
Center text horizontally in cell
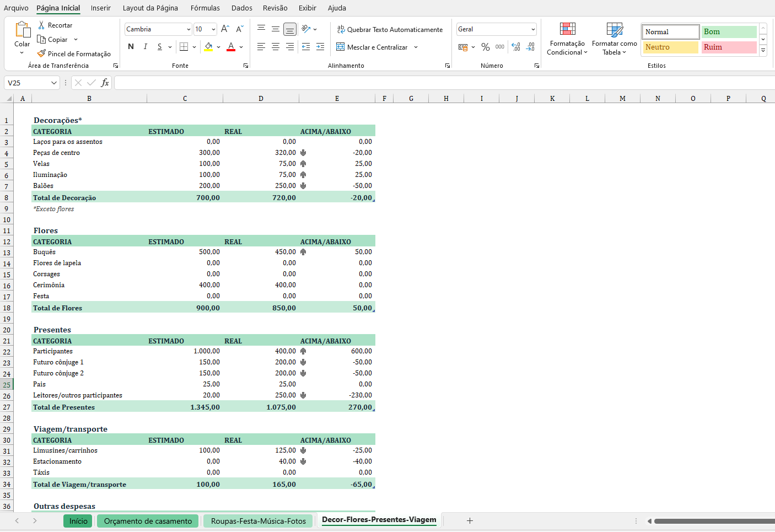[276, 47]
